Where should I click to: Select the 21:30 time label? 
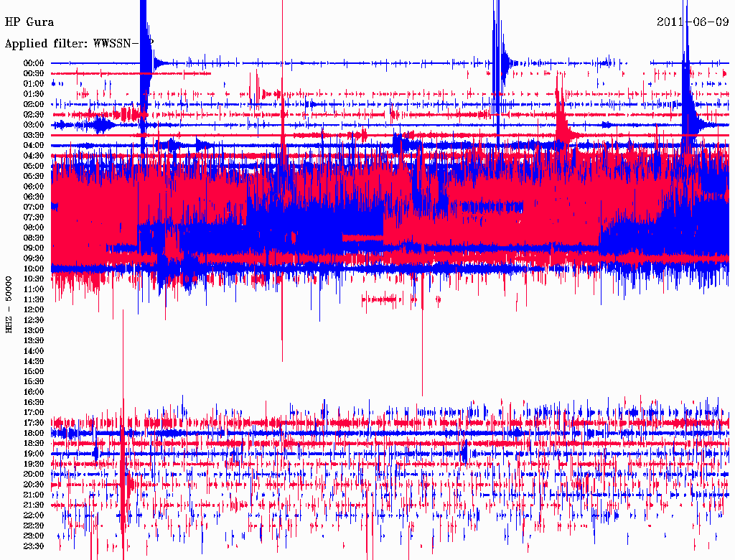[34, 505]
